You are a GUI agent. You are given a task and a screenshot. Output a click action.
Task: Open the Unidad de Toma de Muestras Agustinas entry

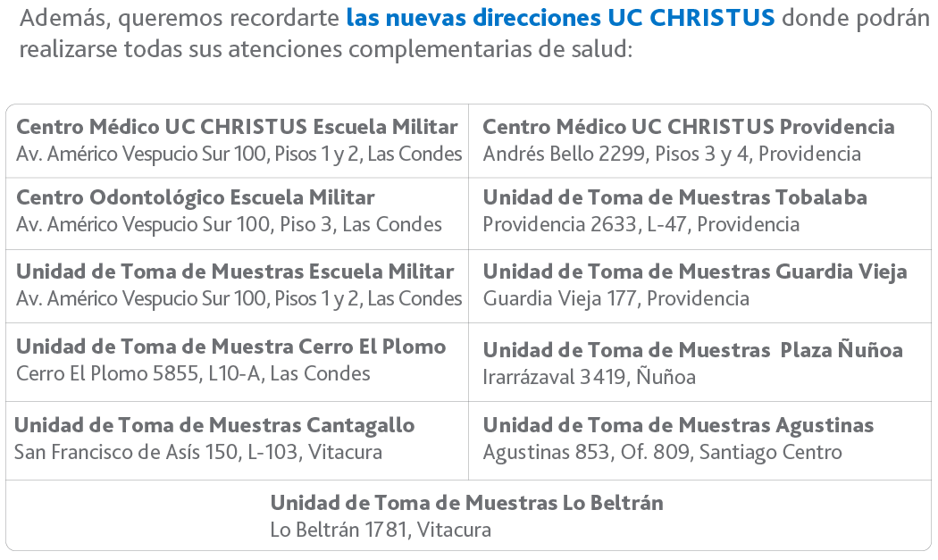pyautogui.click(x=678, y=425)
